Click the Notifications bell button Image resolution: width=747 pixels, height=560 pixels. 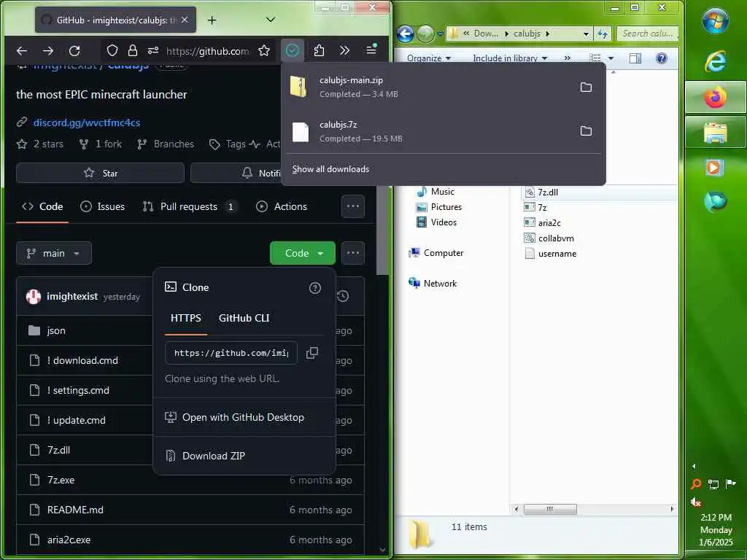click(x=236, y=173)
